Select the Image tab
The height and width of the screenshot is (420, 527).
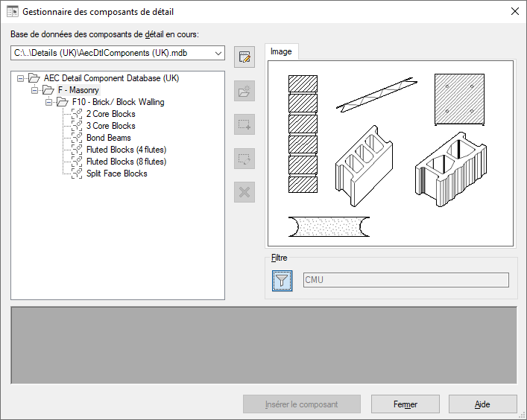(281, 51)
